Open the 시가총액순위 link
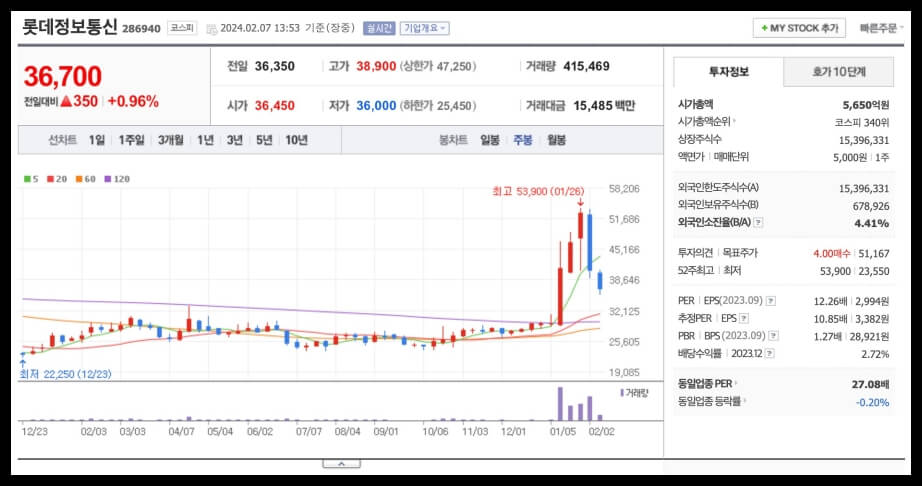922x486 pixels. [x=706, y=122]
